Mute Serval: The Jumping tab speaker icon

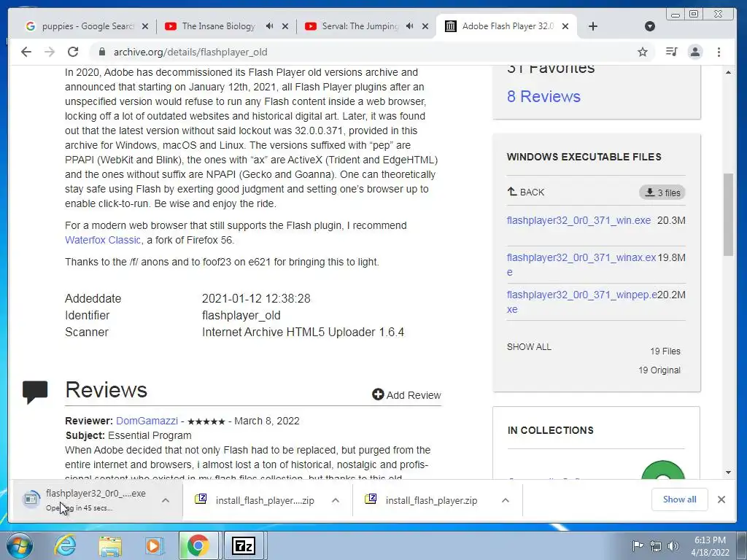pyautogui.click(x=410, y=26)
